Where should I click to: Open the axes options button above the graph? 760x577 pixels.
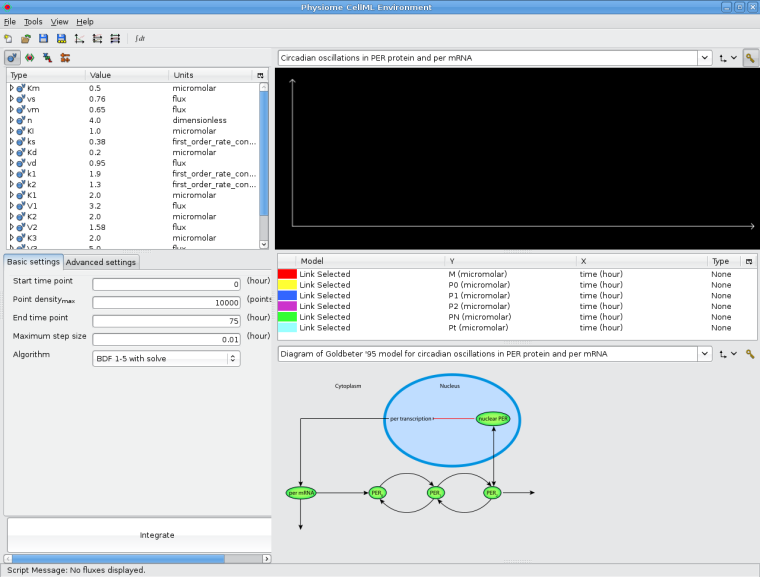coord(728,58)
